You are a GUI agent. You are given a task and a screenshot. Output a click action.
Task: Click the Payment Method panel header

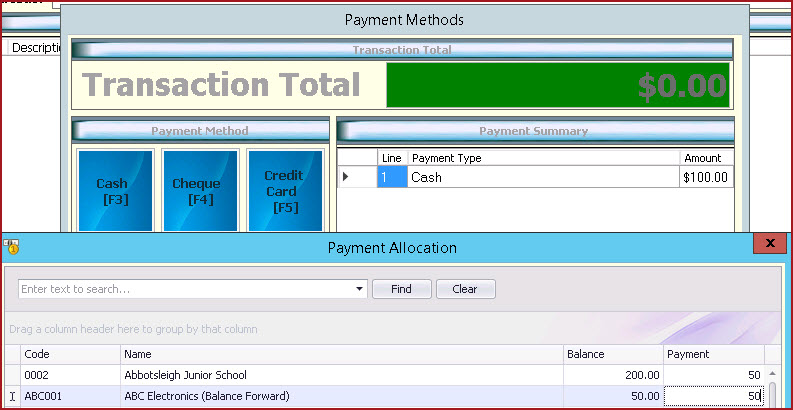pyautogui.click(x=200, y=131)
